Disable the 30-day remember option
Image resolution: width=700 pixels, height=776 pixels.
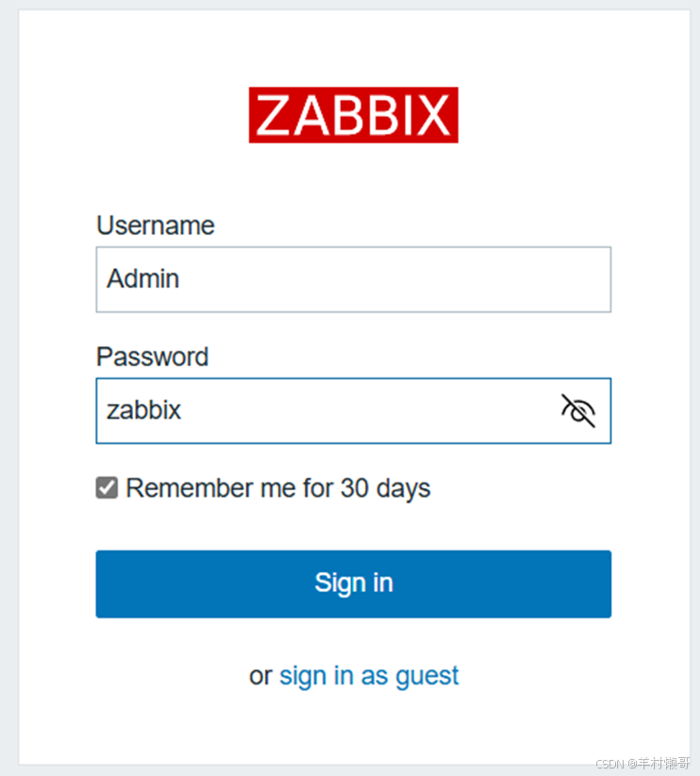107,488
